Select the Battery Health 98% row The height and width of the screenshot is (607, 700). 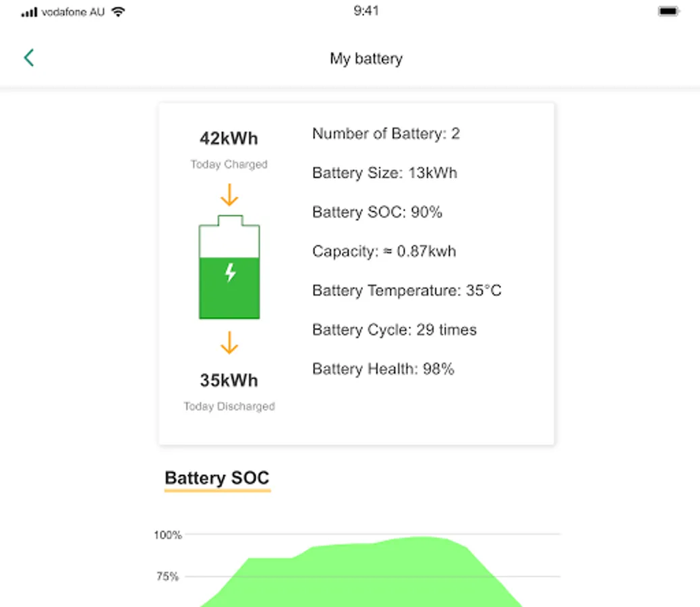383,369
